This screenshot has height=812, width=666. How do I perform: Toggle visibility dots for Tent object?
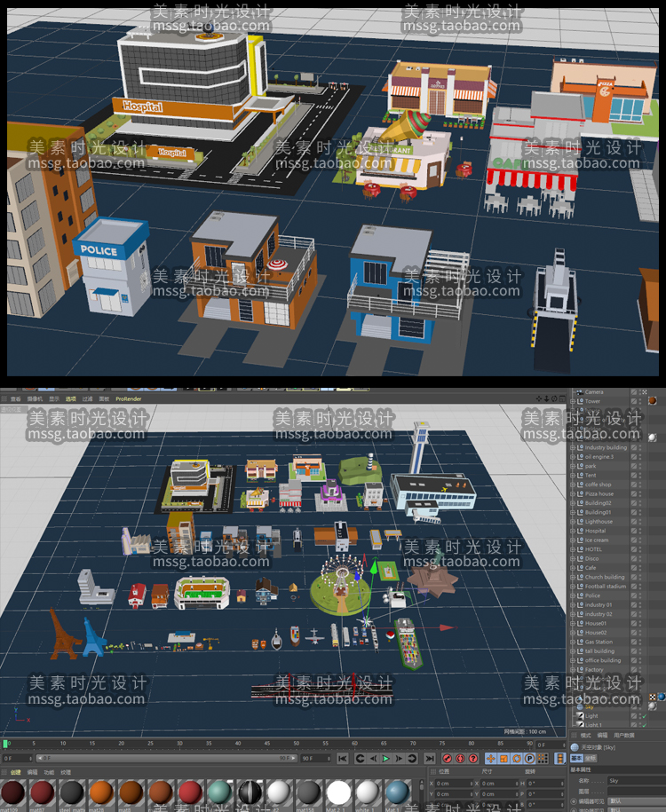click(x=640, y=476)
